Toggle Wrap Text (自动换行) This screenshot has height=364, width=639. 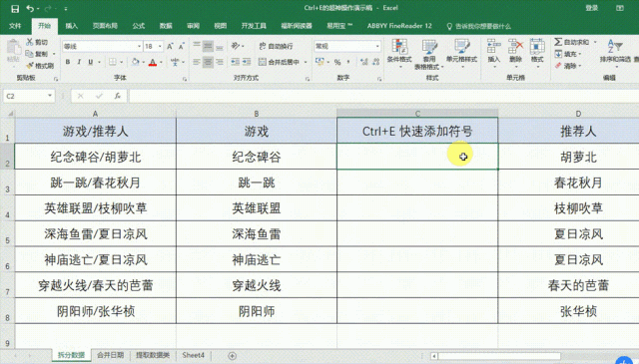pos(276,46)
